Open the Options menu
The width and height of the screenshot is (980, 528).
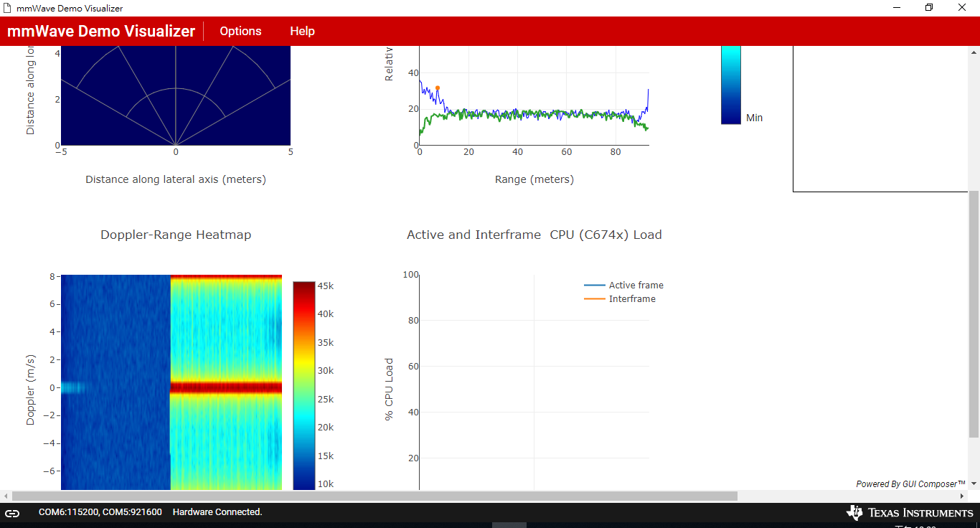click(240, 31)
